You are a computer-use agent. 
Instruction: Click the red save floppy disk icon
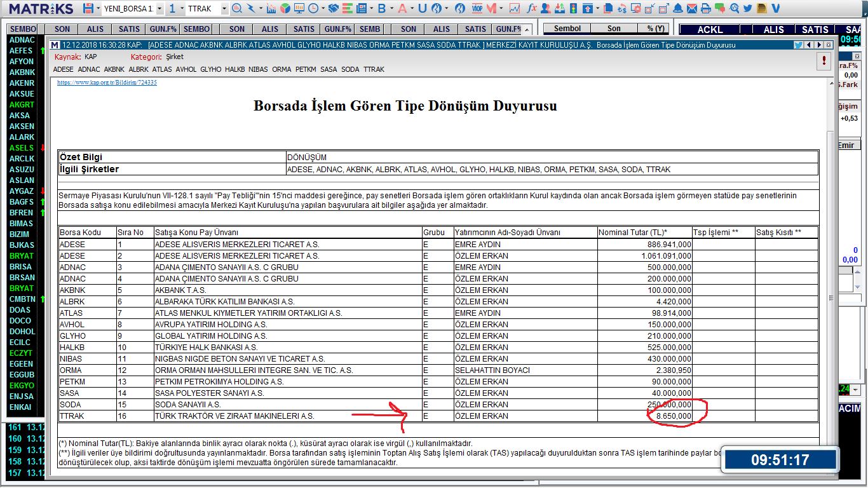click(88, 8)
